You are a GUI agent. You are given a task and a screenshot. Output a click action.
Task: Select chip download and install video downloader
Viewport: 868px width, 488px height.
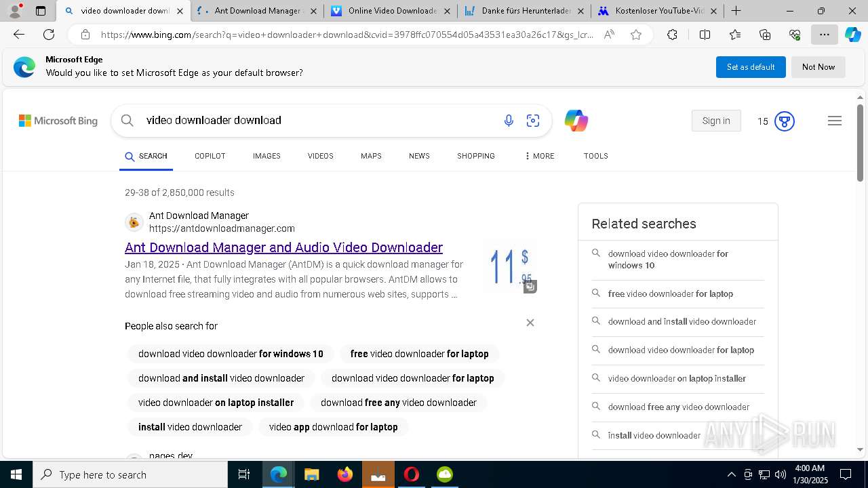pyautogui.click(x=221, y=378)
